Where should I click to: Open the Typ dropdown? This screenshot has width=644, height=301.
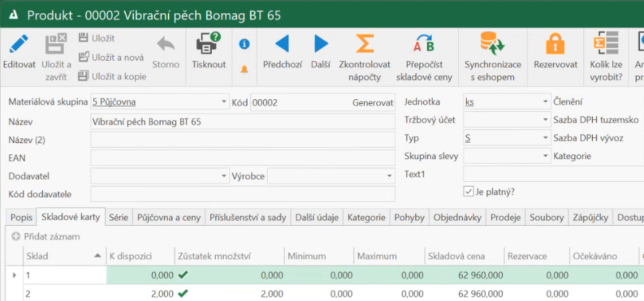pos(545,138)
